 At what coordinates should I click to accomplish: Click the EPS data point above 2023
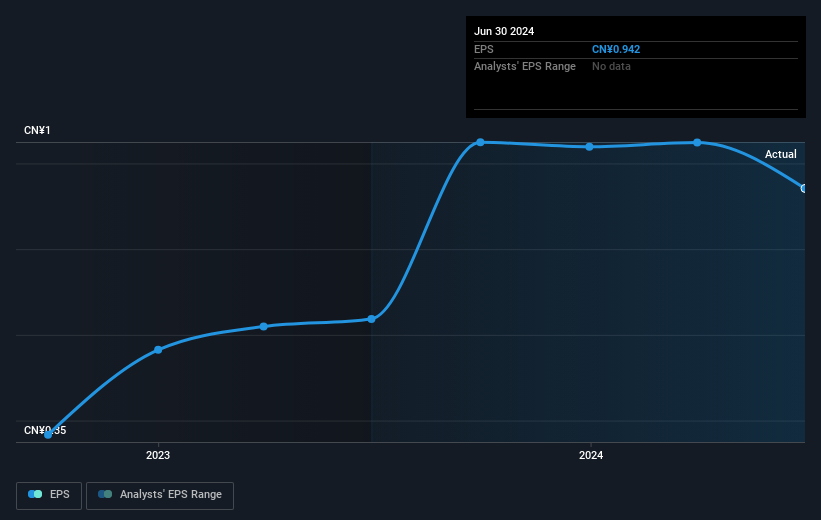click(158, 350)
